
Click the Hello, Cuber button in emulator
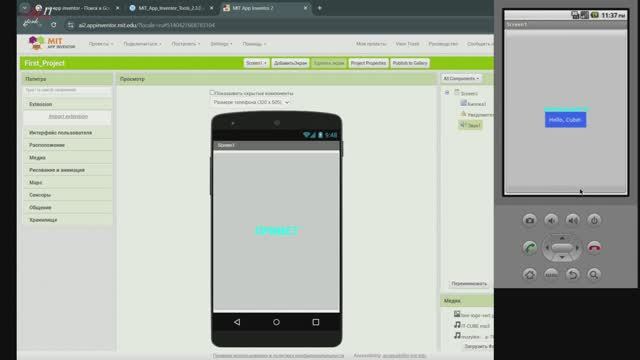565,120
